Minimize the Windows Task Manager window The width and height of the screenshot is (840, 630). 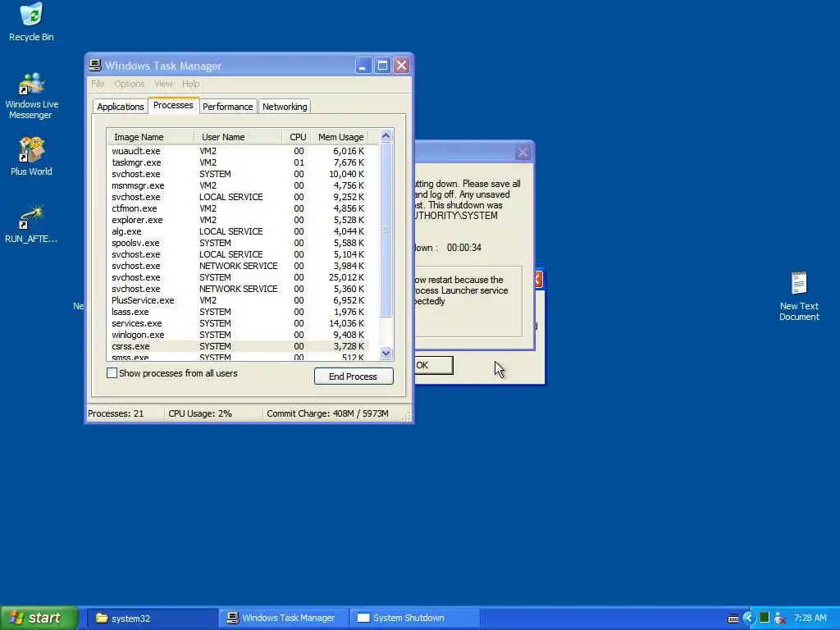[363, 66]
